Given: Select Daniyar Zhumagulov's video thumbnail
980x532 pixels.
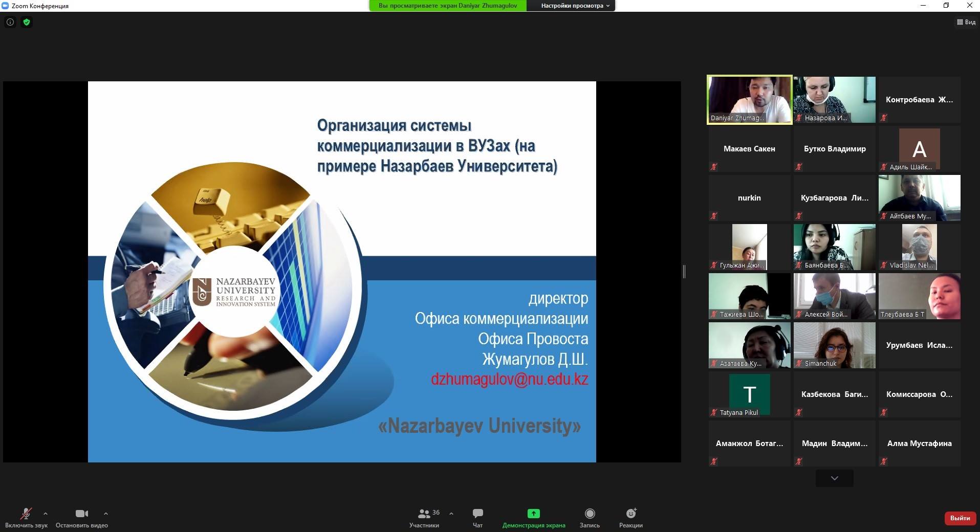Looking at the screenshot, I should coord(749,100).
